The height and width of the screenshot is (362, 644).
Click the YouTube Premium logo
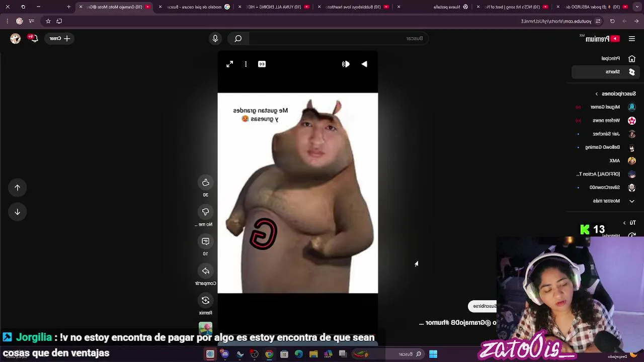coord(602,39)
